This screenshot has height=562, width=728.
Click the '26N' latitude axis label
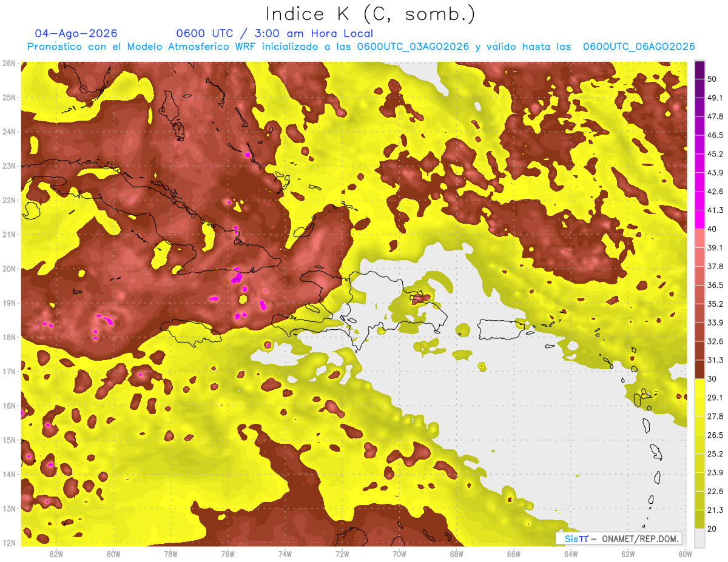click(x=9, y=63)
